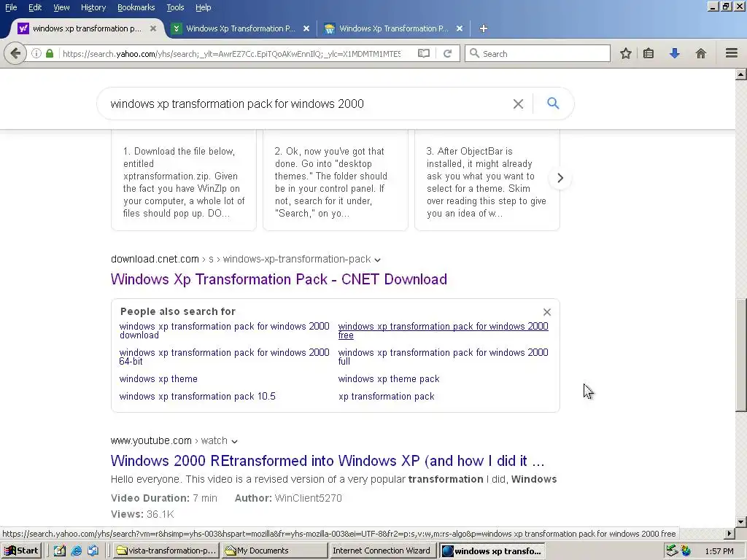Dismiss the People also search for box
747x560 pixels.
pos(547,312)
